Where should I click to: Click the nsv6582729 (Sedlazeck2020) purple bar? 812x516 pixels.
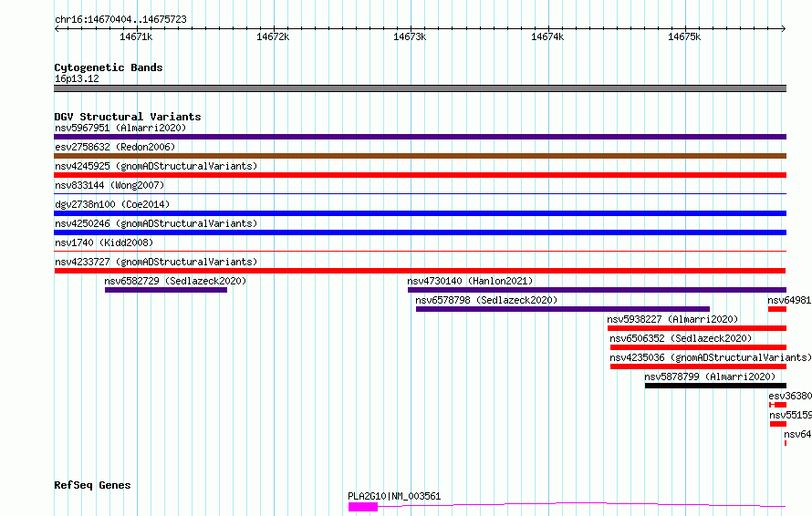coord(166,290)
